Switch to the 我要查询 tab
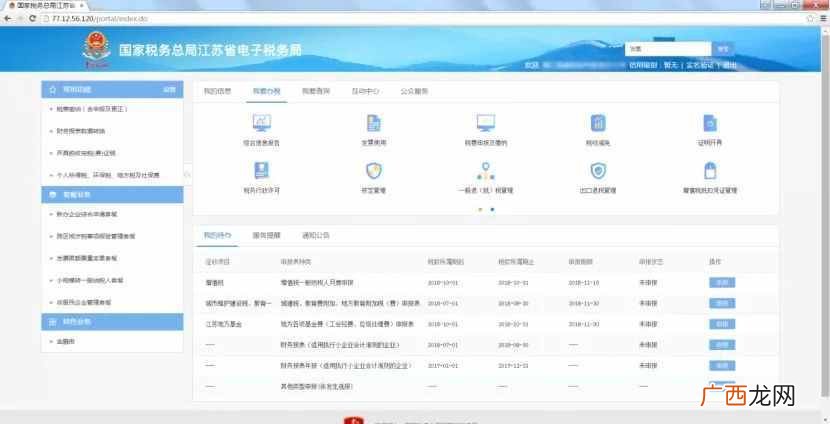Screen dimensions: 830x424 pos(316,91)
